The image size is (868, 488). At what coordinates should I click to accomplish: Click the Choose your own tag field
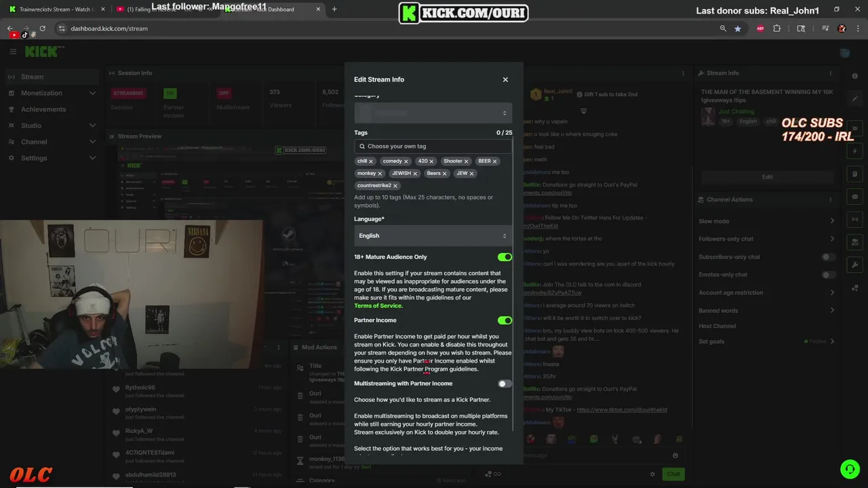pyautogui.click(x=433, y=146)
